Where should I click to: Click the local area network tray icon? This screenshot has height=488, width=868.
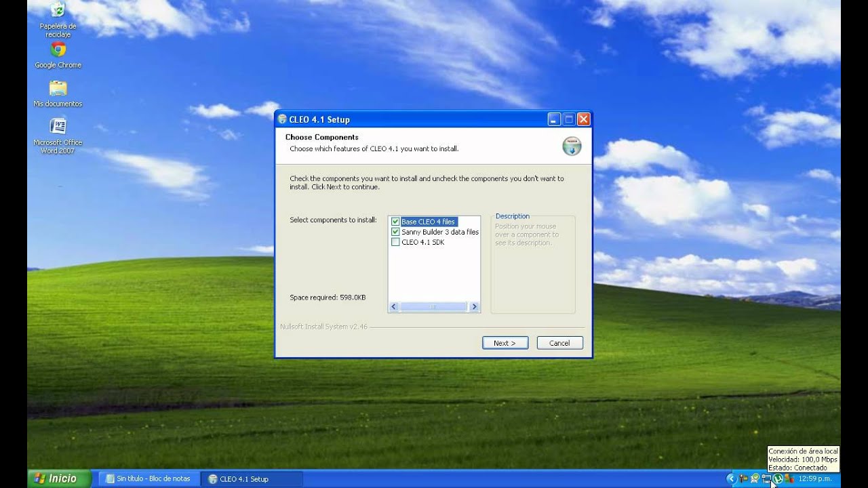766,479
